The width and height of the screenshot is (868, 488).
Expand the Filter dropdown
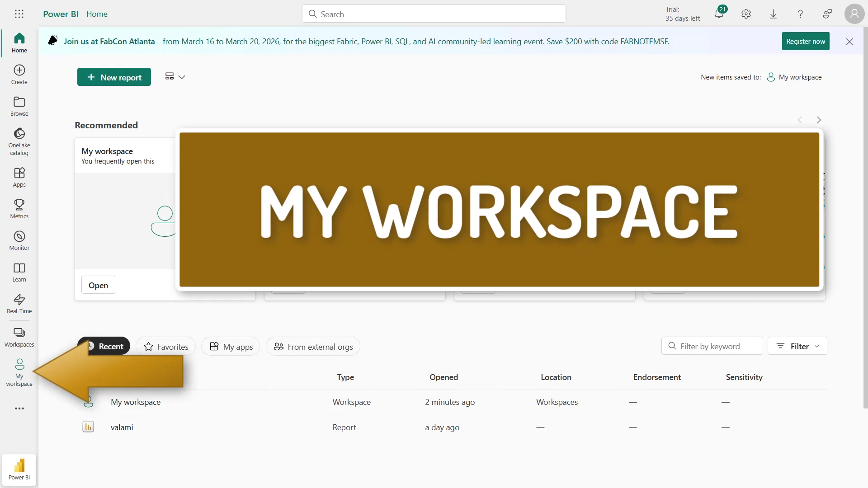(x=797, y=346)
